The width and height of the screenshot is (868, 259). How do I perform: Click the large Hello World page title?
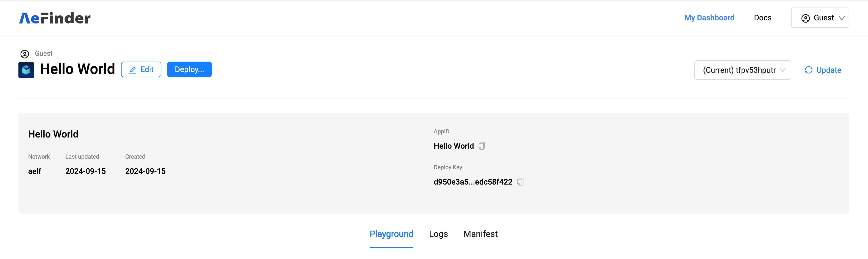[77, 69]
